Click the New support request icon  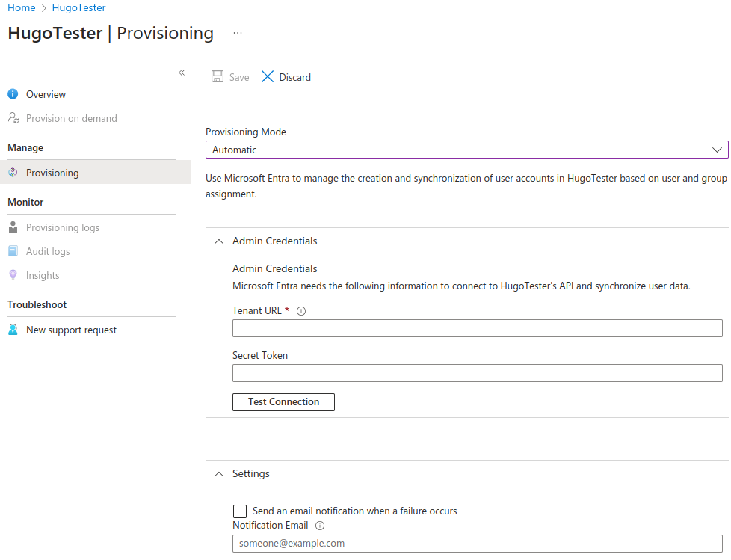13,330
